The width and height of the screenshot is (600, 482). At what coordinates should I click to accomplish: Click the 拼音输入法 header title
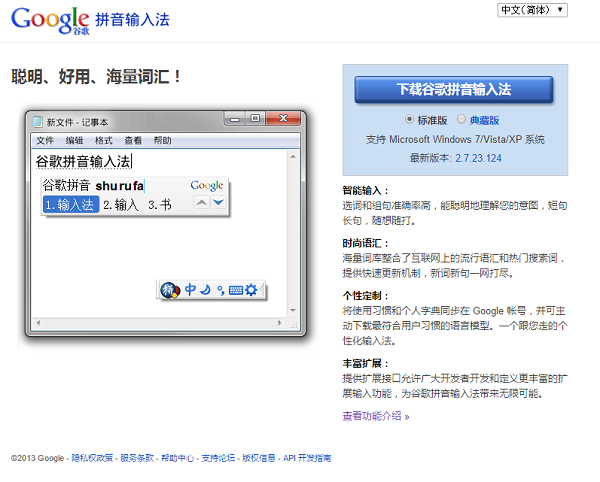(x=132, y=20)
